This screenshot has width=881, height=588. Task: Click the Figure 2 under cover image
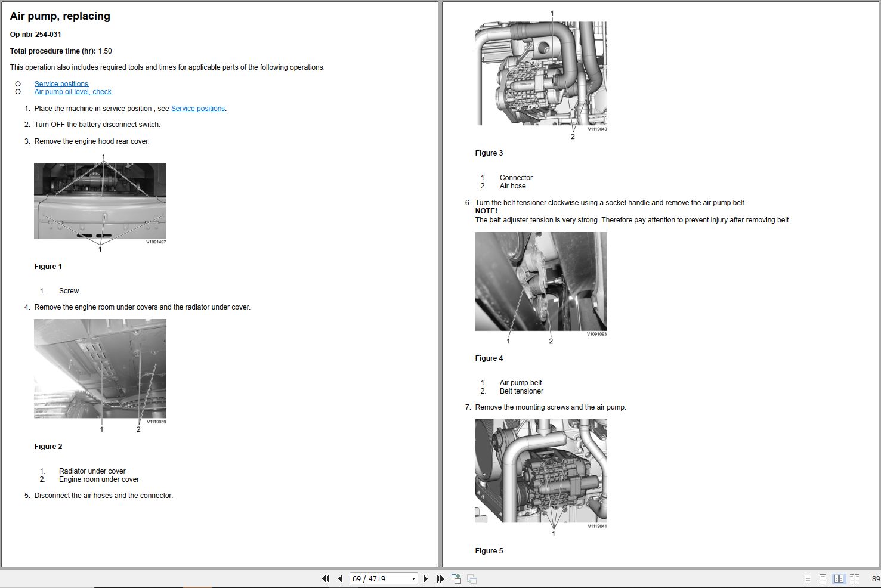(x=100, y=369)
